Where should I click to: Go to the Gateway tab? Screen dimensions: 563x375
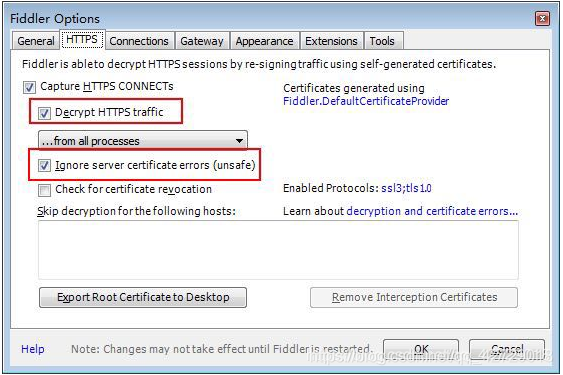pos(202,41)
